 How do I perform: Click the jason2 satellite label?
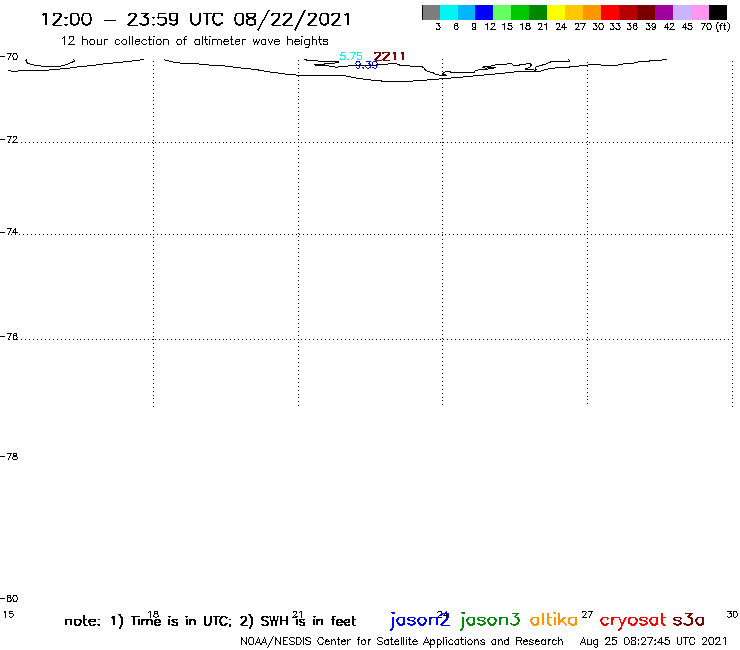tap(420, 620)
